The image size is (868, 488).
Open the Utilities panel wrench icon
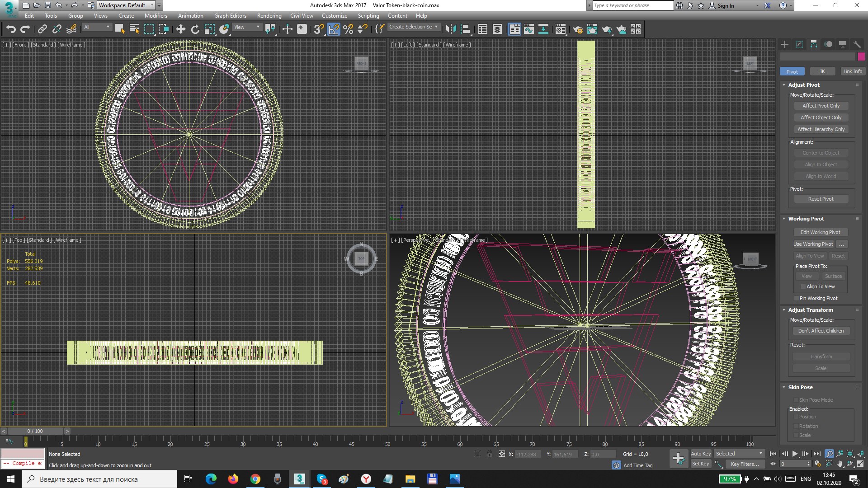click(857, 44)
